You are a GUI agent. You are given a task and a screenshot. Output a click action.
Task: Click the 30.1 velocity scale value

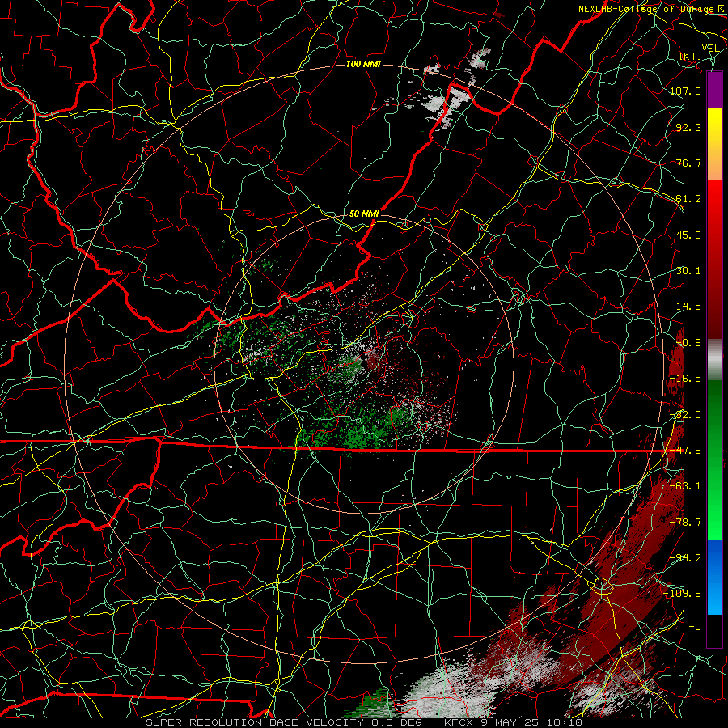(688, 271)
